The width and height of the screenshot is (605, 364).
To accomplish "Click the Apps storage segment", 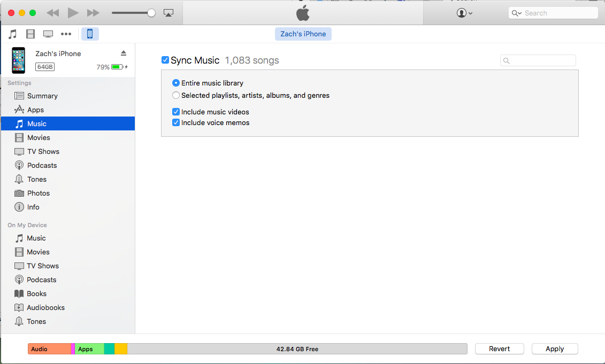I will [89, 349].
